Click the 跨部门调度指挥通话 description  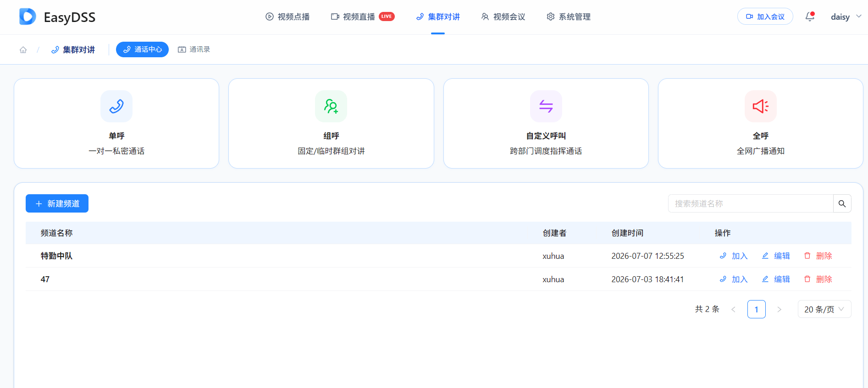pyautogui.click(x=546, y=151)
